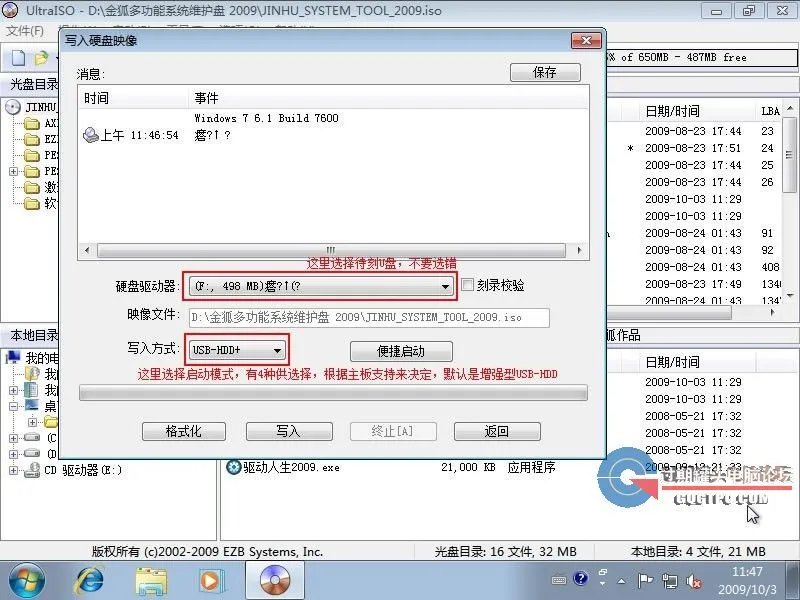The width and height of the screenshot is (800, 600).
Task: Click the show hidden icons tray arrow
Action: pos(620,580)
